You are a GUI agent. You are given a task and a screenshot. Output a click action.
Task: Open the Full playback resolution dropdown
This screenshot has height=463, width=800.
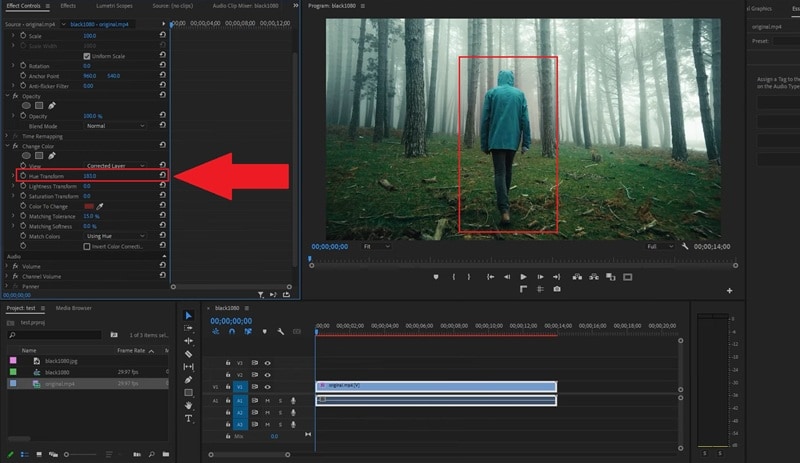point(660,246)
